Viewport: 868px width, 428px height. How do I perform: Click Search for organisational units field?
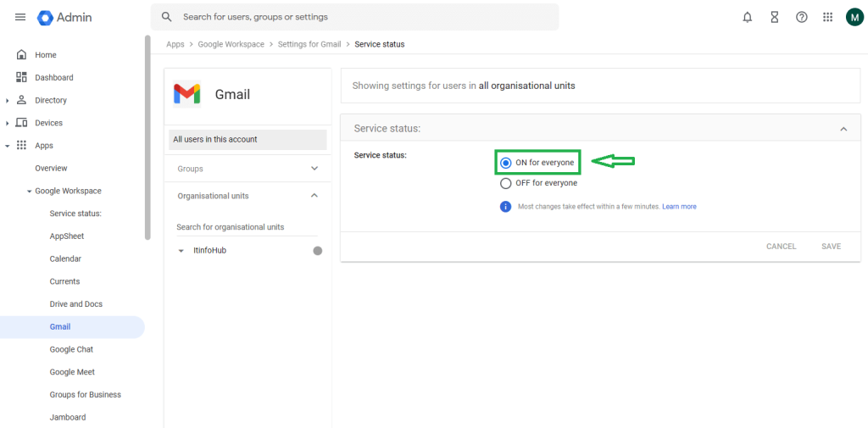tap(247, 227)
